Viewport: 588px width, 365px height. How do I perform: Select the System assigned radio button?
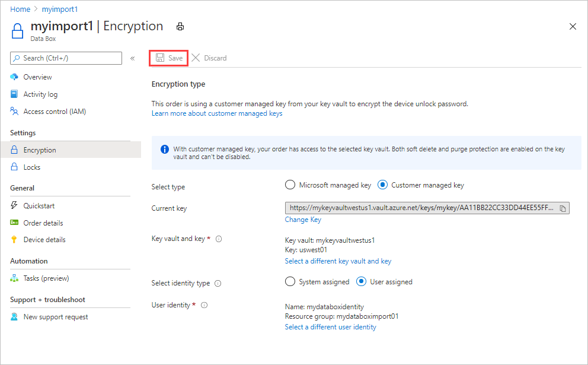(290, 282)
